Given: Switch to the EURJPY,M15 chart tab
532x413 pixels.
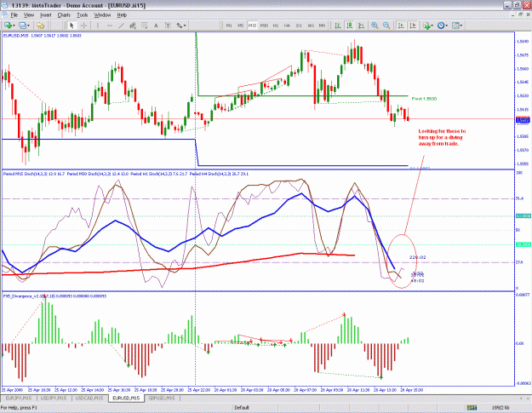Looking at the screenshot, I should [x=19, y=398].
